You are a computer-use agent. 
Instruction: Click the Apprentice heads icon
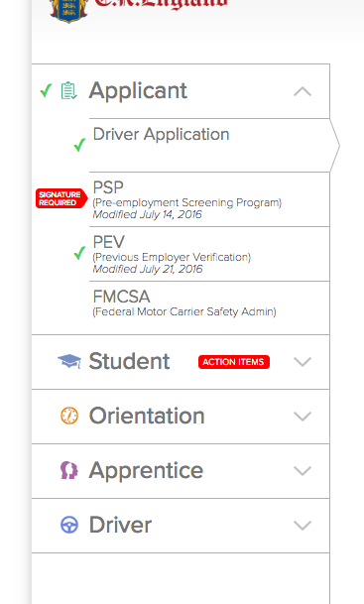pyautogui.click(x=69, y=470)
